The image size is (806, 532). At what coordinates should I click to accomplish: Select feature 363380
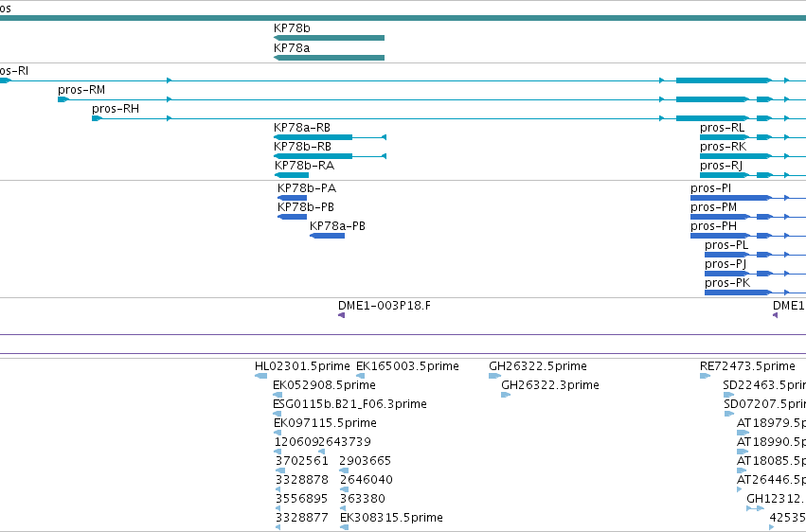tap(344, 509)
